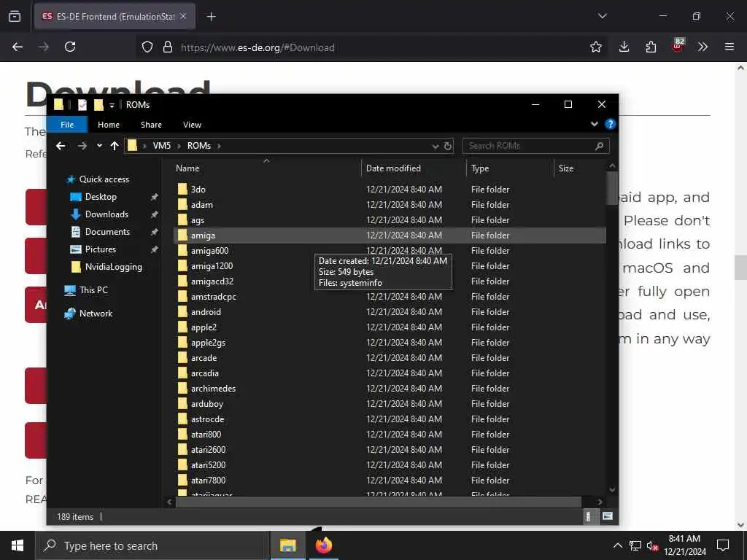The height and width of the screenshot is (560, 747).
Task: Open Pictures in the navigation pane
Action: (x=100, y=249)
